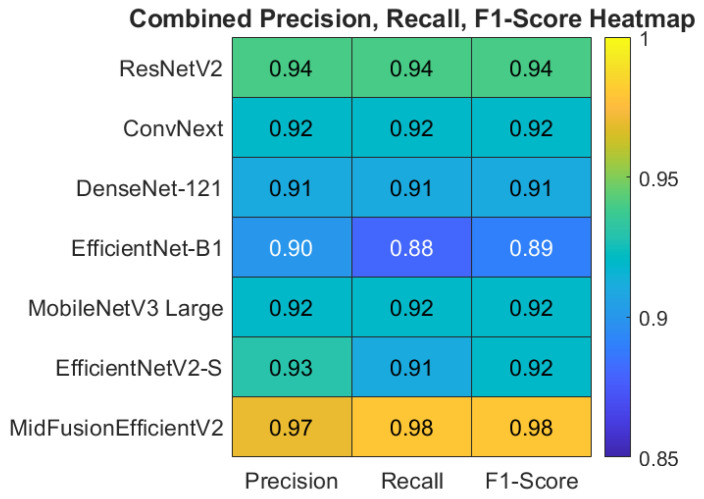Click the ResNetV2 Precision cell 0.94
This screenshot has height=499, width=704.
pyautogui.click(x=292, y=67)
